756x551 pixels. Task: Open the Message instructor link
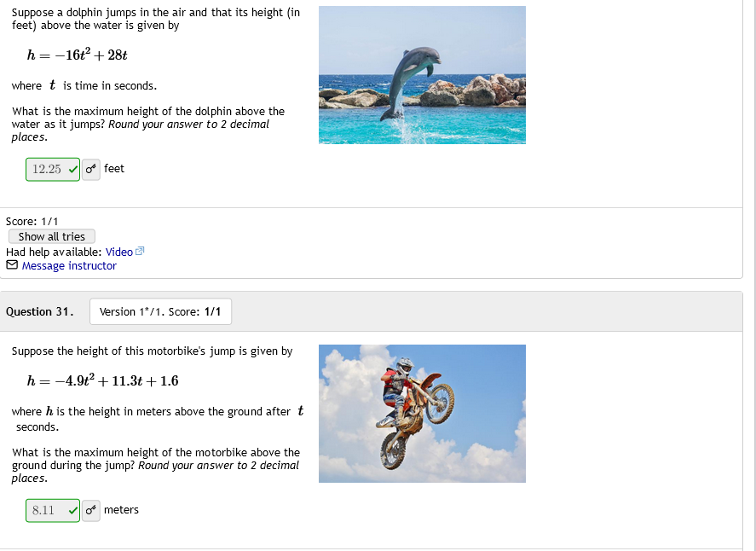tap(69, 266)
